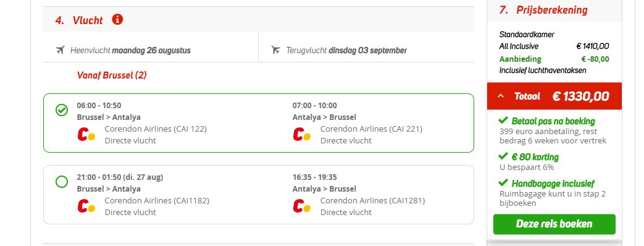Viewport: 644px width, 246px height.
Task: Click checkmark beside Handbagage inclusief
Action: click(x=503, y=183)
